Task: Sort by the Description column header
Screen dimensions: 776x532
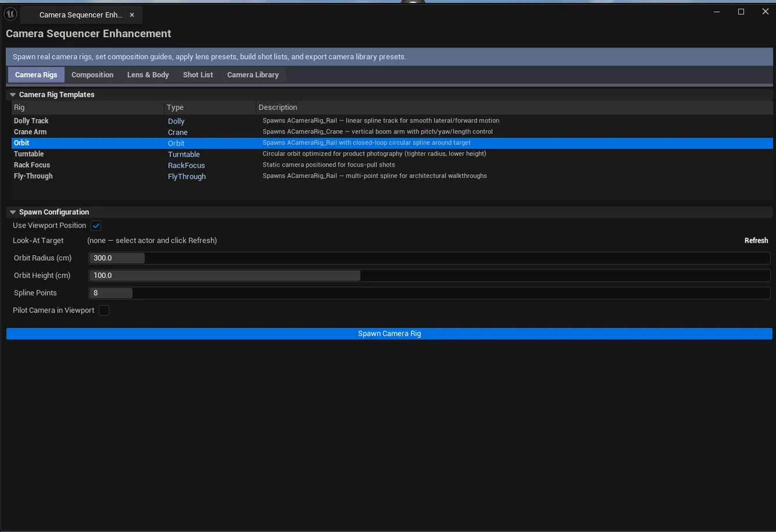Action: pos(515,107)
